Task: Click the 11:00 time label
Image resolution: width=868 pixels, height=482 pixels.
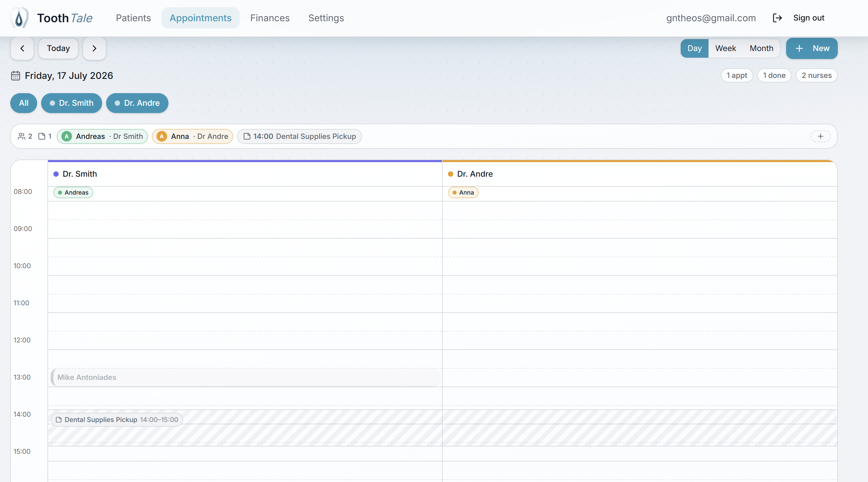Action: [x=21, y=302]
